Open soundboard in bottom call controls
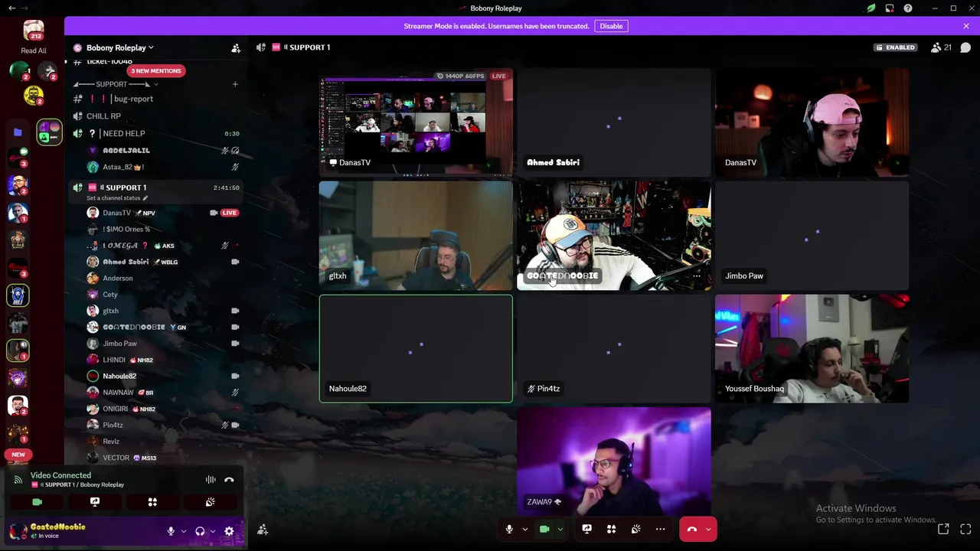Viewport: 980px width, 551px height. coord(636,529)
